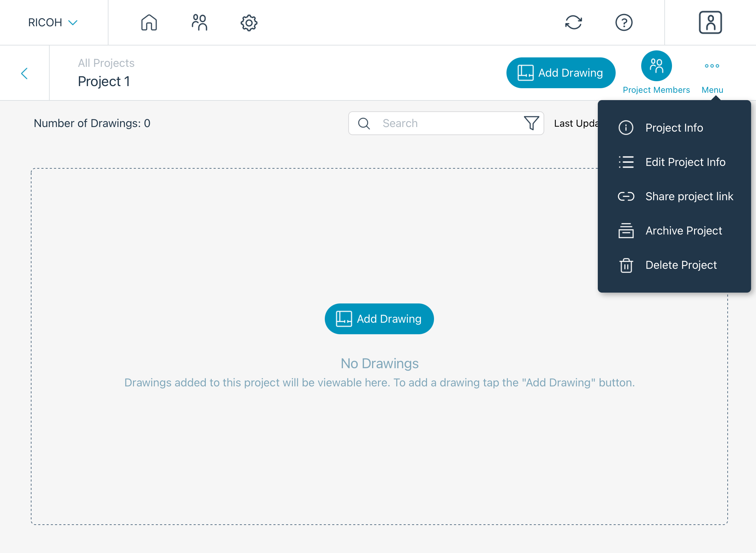
Task: Choose Edit Project Info menu item
Action: pos(685,162)
